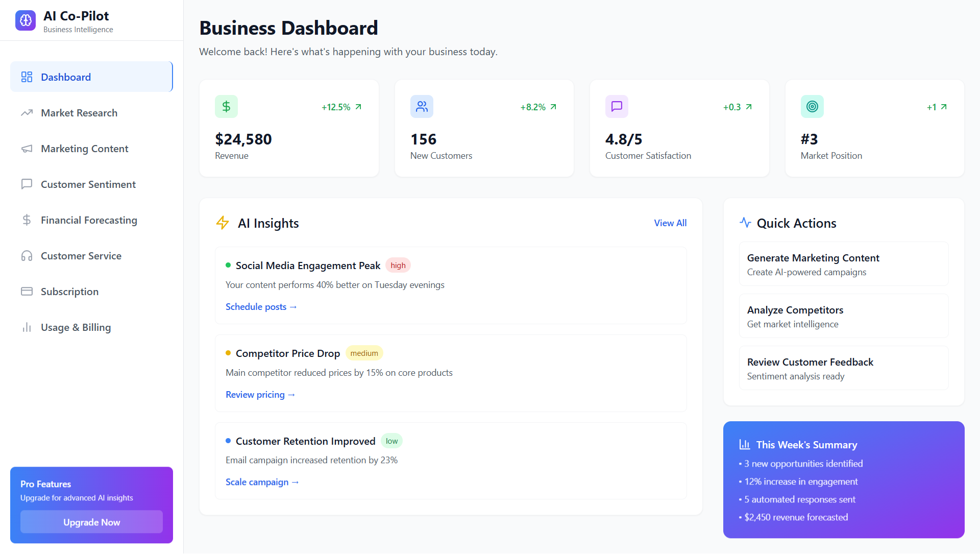Viewport: 980px width, 554px height.
Task: Select the Analyze Competitors quick action
Action: [844, 316]
